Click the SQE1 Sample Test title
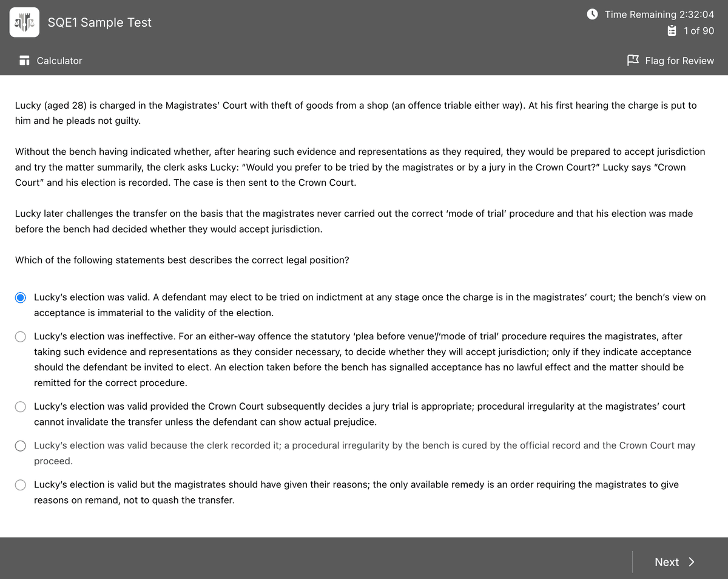 coord(99,22)
